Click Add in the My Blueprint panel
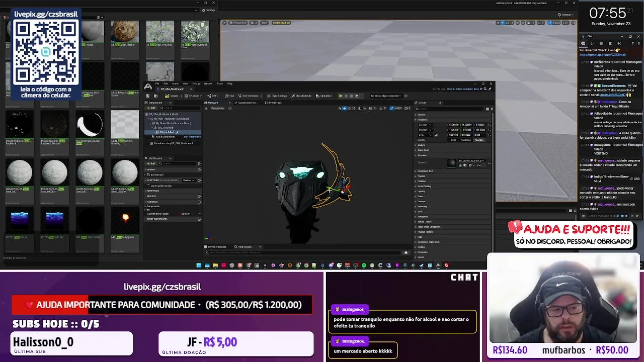 click(152, 163)
